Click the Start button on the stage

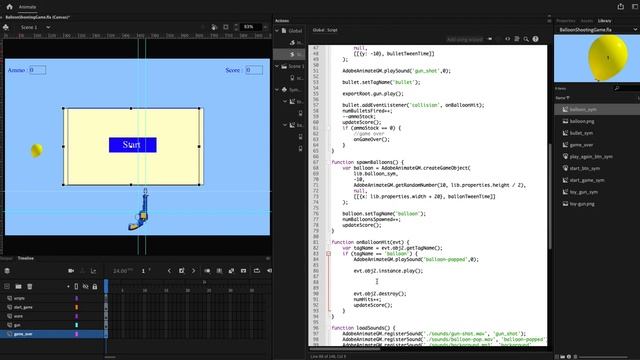coord(133,145)
